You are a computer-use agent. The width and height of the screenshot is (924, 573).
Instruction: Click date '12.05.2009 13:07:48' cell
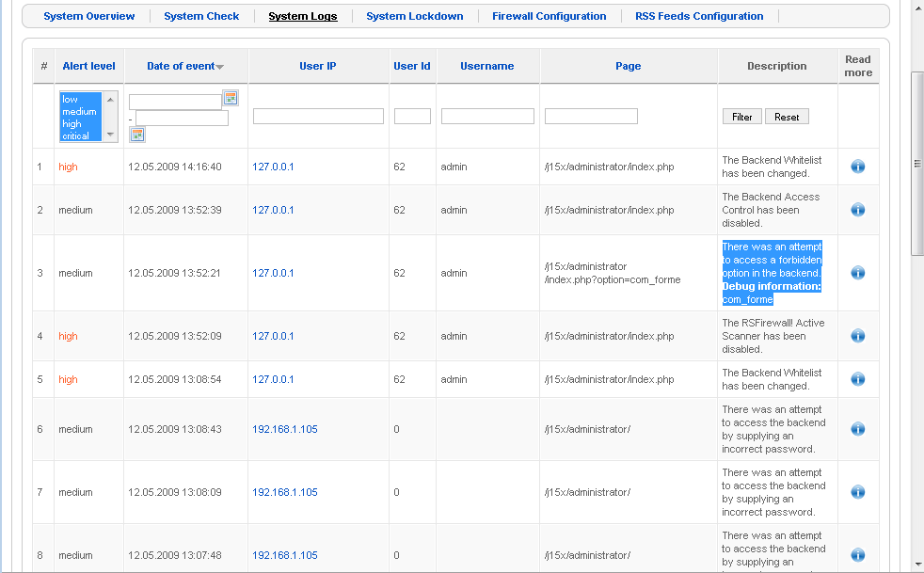[174, 555]
